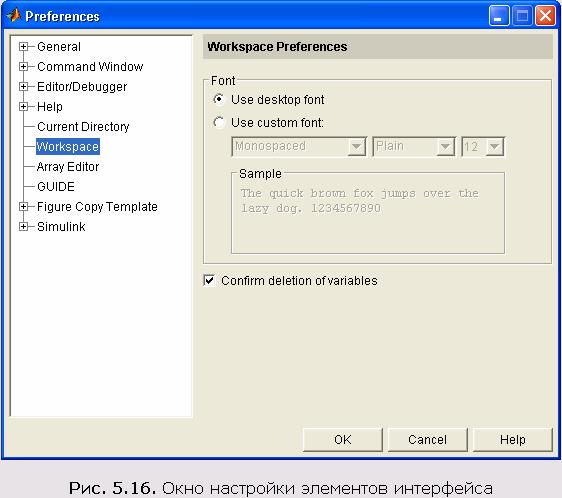The height and width of the screenshot is (498, 562).
Task: Select Command Window preferences
Action: (90, 67)
